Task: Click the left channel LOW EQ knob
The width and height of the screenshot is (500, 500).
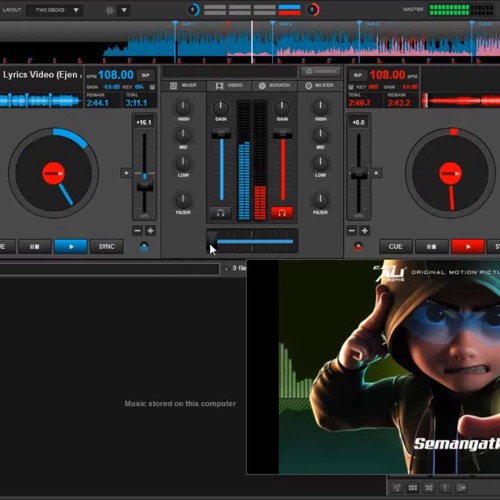Action: point(183,163)
